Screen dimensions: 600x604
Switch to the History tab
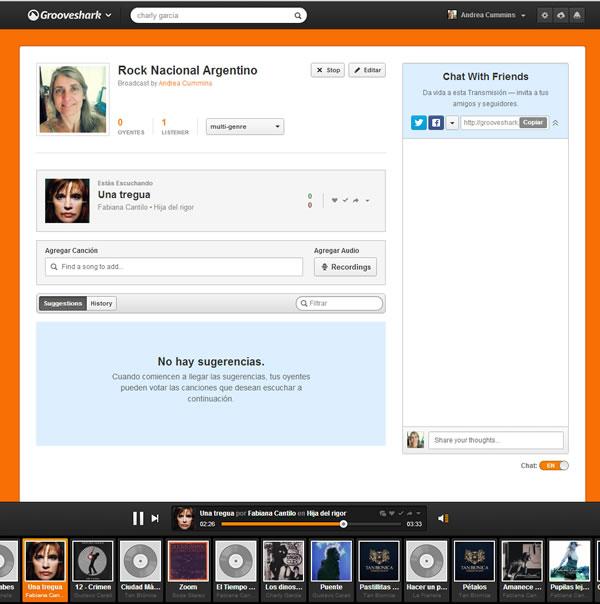(101, 304)
